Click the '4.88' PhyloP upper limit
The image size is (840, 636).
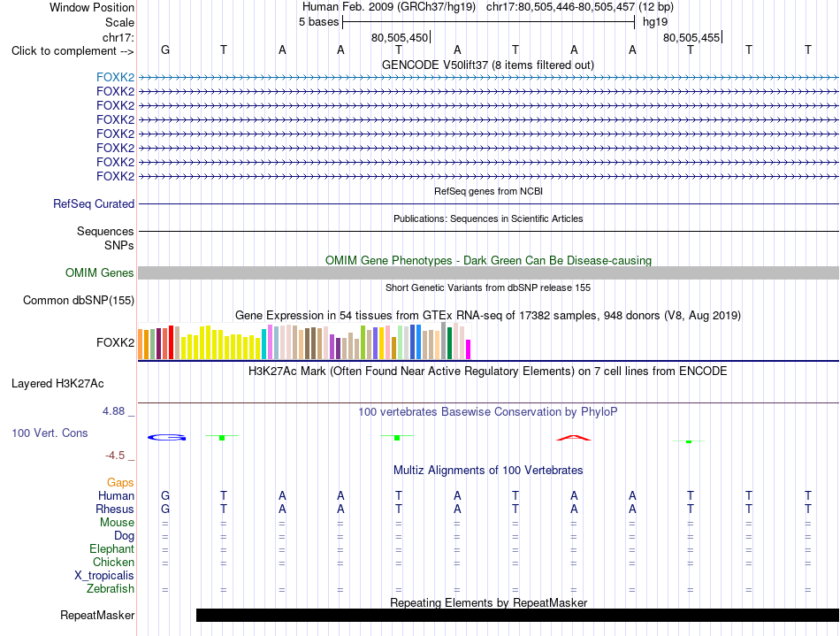[x=113, y=411]
